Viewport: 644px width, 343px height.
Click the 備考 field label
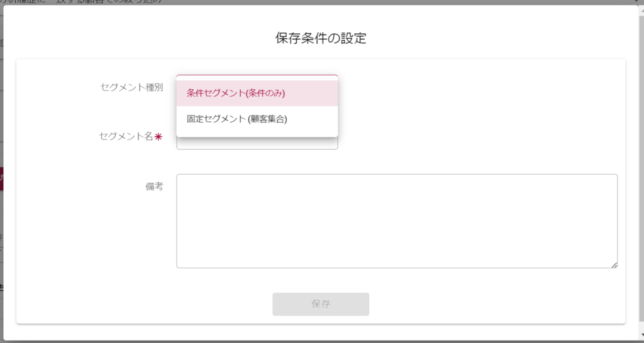point(154,187)
